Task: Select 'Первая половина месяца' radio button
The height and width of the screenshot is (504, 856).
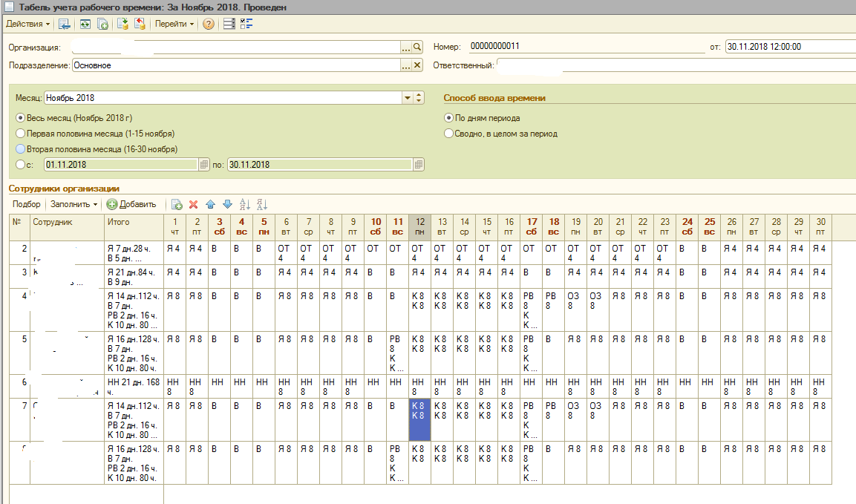Action: [x=20, y=134]
